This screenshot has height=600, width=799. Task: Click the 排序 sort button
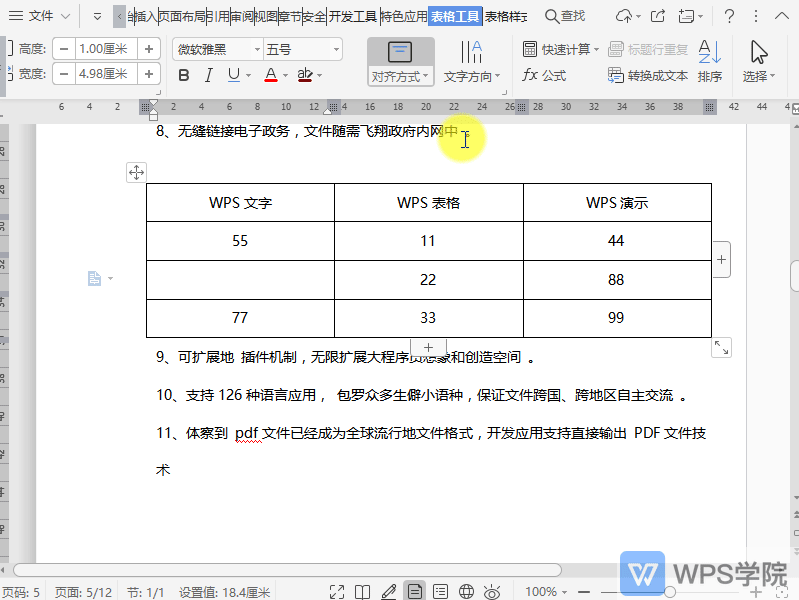[710, 62]
